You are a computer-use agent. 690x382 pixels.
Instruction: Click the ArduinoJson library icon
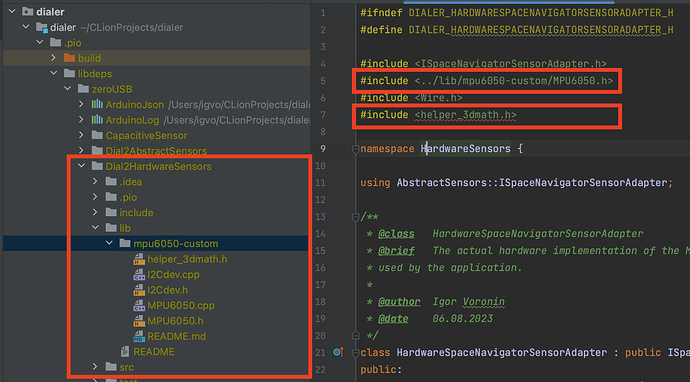pyautogui.click(x=97, y=104)
